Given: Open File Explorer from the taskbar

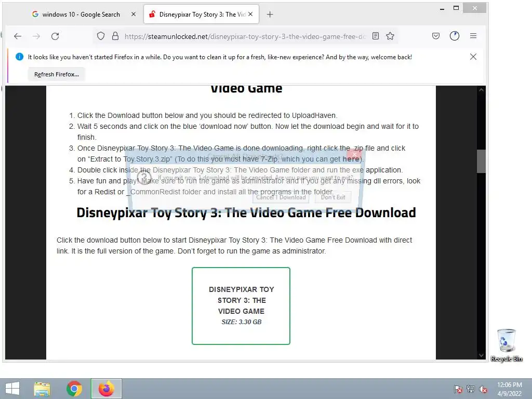Looking at the screenshot, I should coord(42,389).
